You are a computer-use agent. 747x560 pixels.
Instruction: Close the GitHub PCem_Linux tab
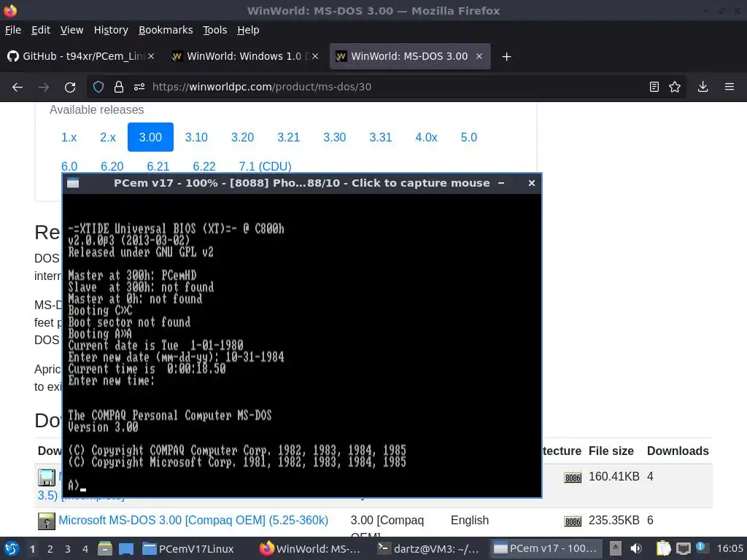pyautogui.click(x=151, y=56)
